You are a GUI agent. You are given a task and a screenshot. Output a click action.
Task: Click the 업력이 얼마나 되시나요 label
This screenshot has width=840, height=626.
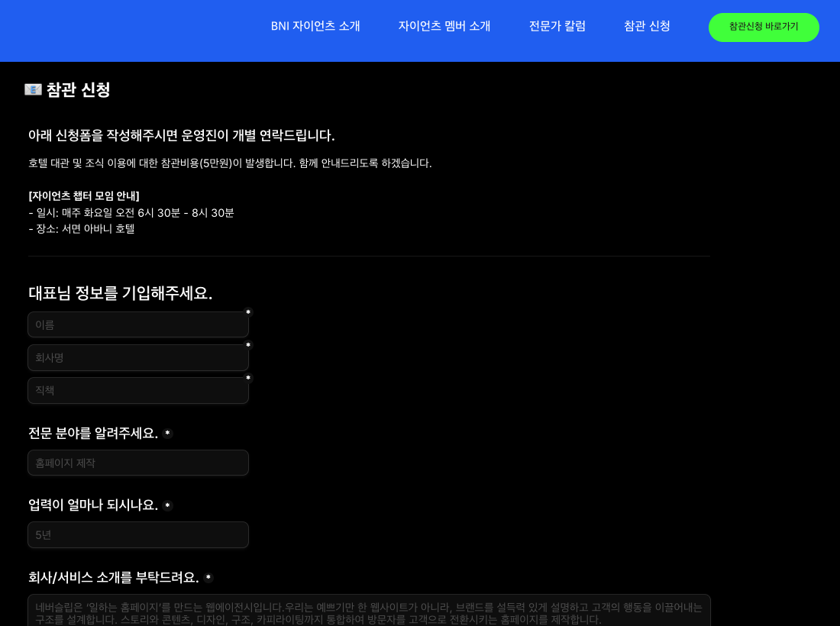[x=95, y=505]
